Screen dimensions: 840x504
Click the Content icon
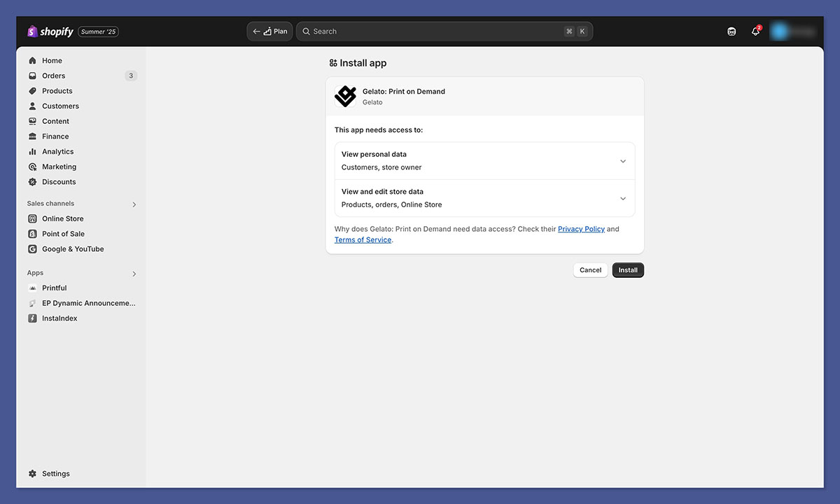click(x=32, y=121)
